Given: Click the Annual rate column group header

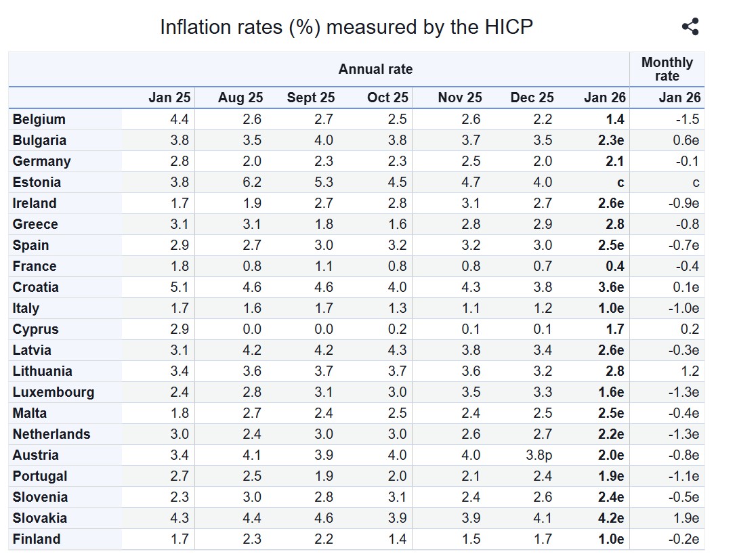Looking at the screenshot, I should pos(375,69).
